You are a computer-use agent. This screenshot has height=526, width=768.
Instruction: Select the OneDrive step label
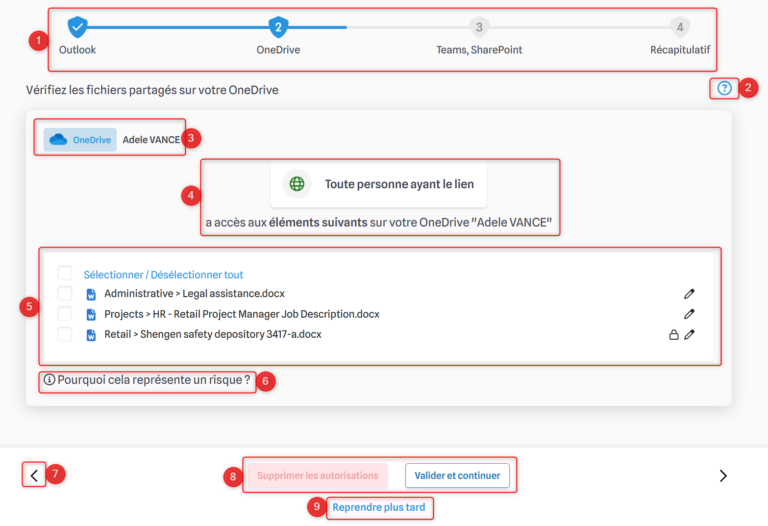click(x=278, y=50)
